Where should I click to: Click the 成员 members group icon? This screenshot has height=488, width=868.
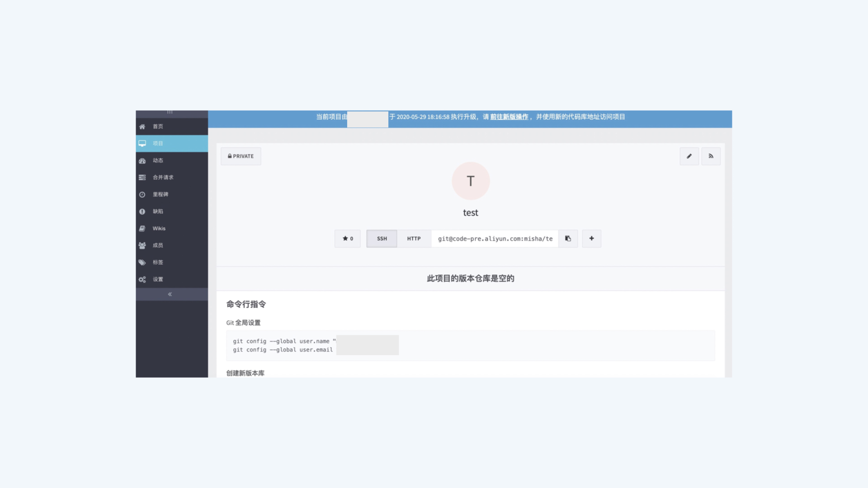(142, 245)
